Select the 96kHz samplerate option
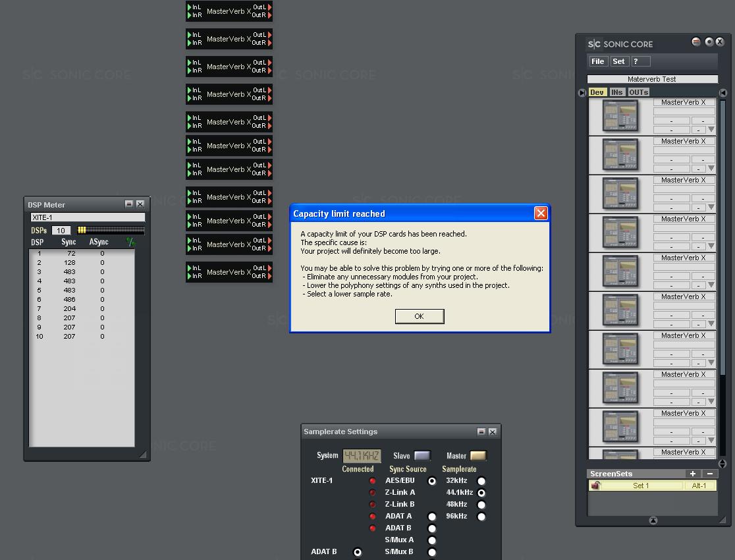Image resolution: width=735 pixels, height=560 pixels. (x=481, y=517)
